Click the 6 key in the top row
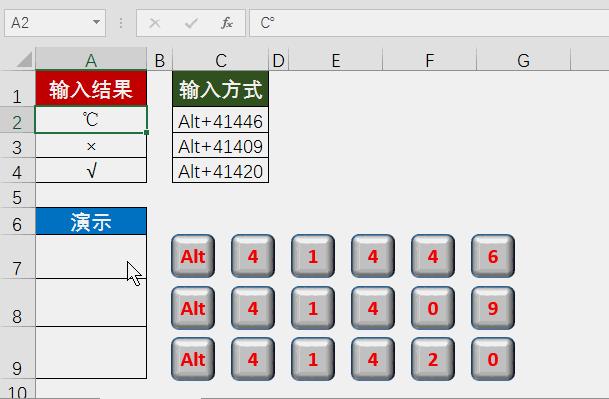Image resolution: width=609 pixels, height=399 pixels. coord(493,256)
